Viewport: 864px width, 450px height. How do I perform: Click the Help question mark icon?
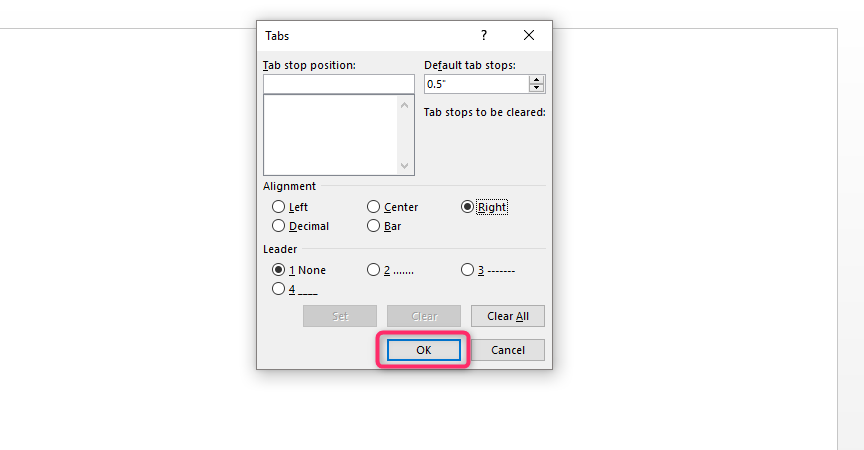[x=484, y=35]
